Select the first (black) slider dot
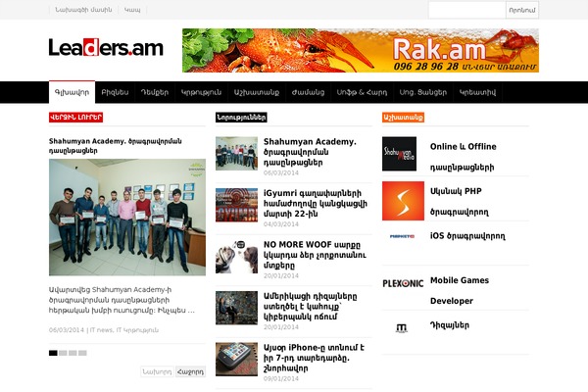 click(53, 353)
